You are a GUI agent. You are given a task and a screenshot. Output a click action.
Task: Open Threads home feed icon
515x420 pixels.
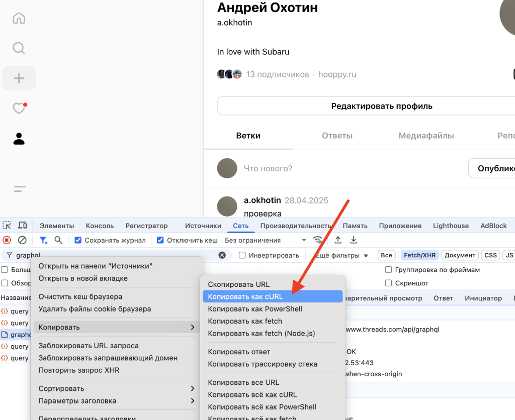point(19,19)
